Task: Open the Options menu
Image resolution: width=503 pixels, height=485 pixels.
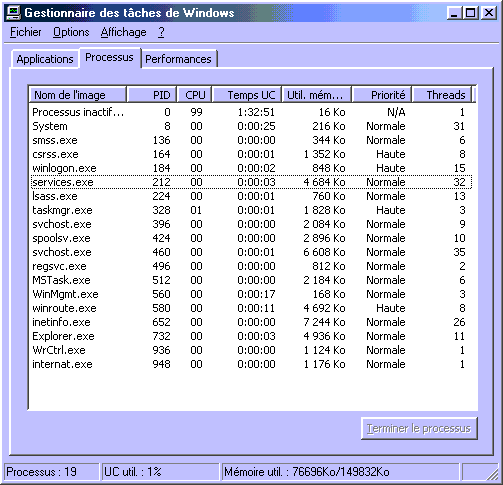Action: (71, 32)
